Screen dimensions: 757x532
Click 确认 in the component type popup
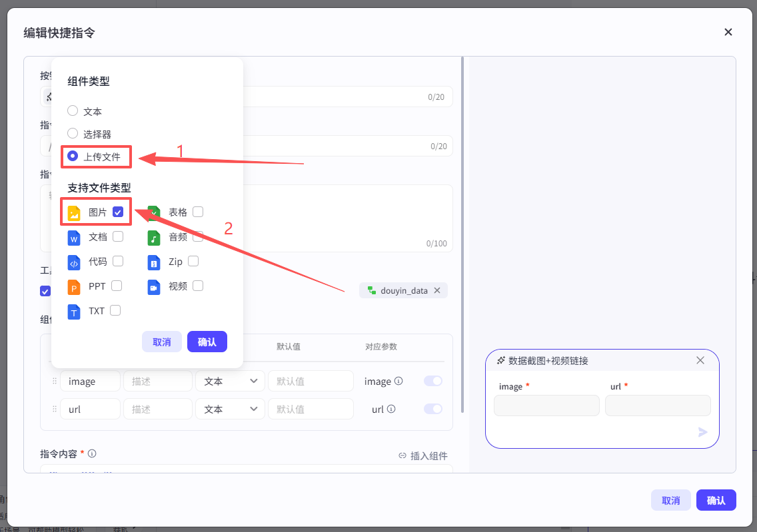tap(207, 342)
